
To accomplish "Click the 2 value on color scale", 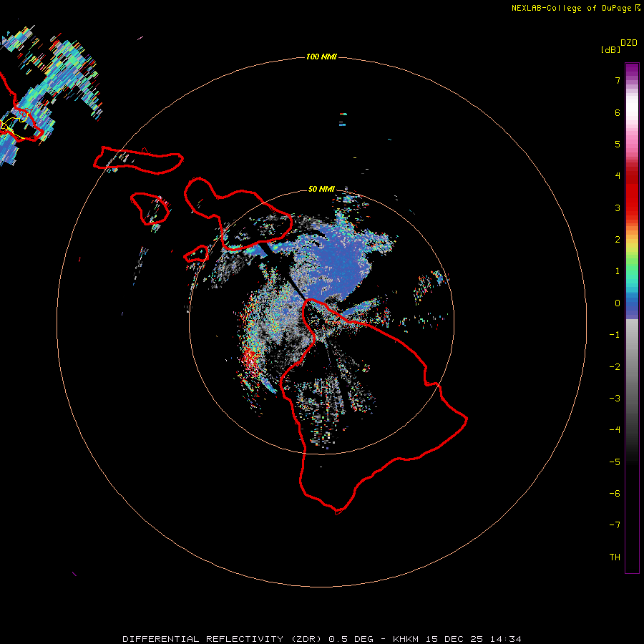I will (618, 240).
